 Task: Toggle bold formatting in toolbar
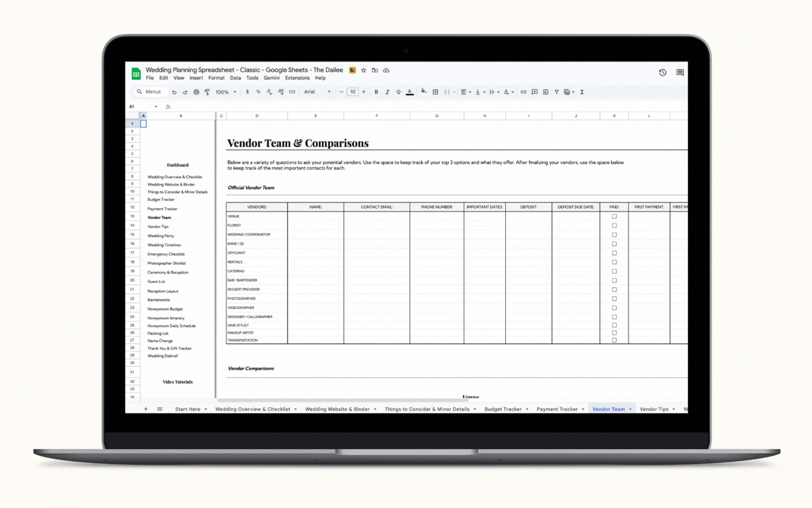pyautogui.click(x=376, y=92)
